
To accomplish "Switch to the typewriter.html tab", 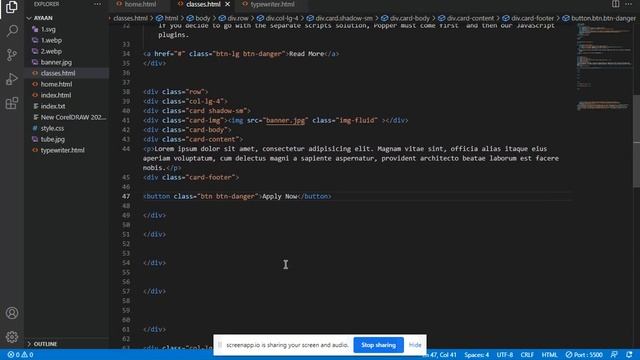I will (272, 4).
